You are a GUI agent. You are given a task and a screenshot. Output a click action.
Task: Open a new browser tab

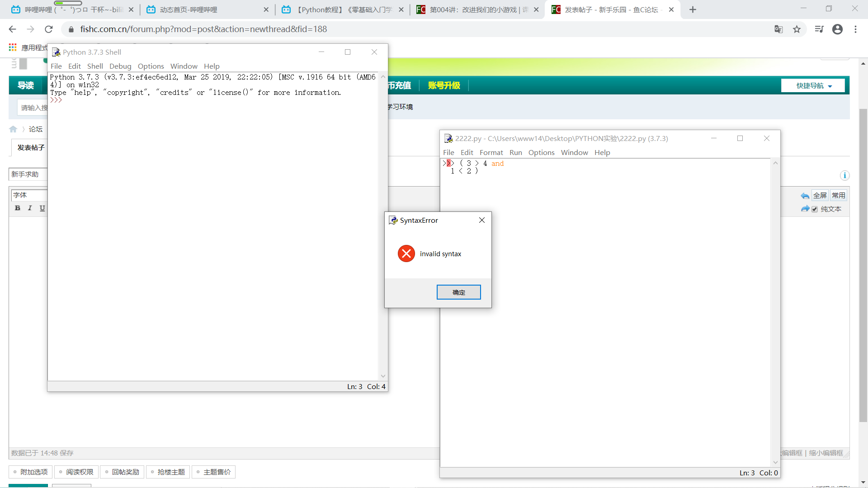pos(693,9)
